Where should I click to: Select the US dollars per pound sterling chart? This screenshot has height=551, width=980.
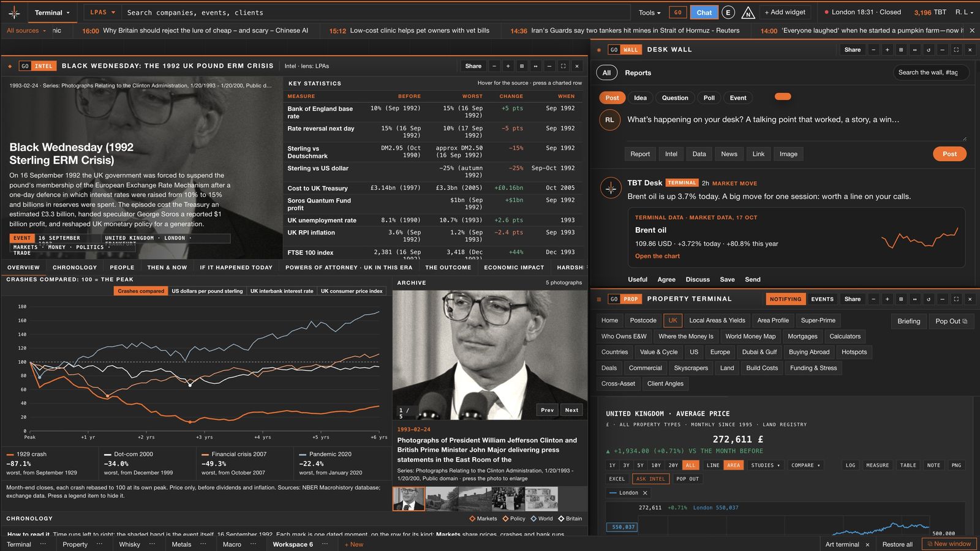click(207, 291)
